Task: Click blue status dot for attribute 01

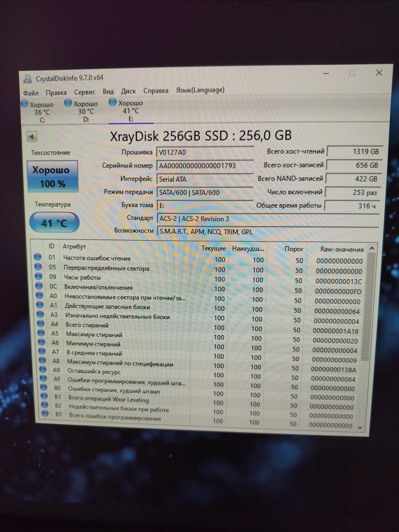Action: tap(38, 257)
